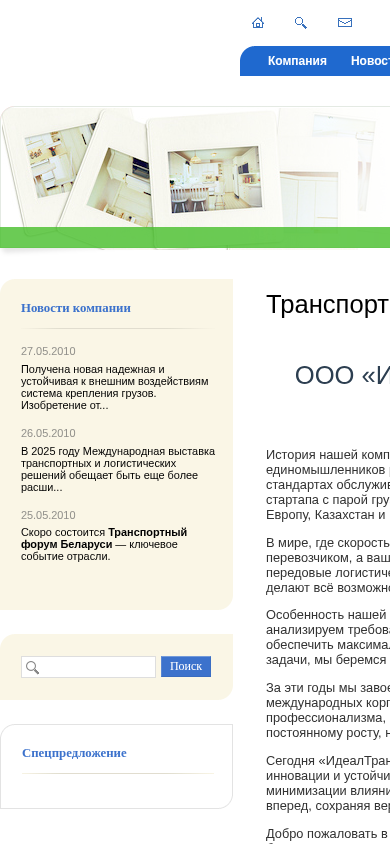Screen dimensions: 390x844
Task: Click the center kitchen slide thumbnail
Action: (215, 180)
